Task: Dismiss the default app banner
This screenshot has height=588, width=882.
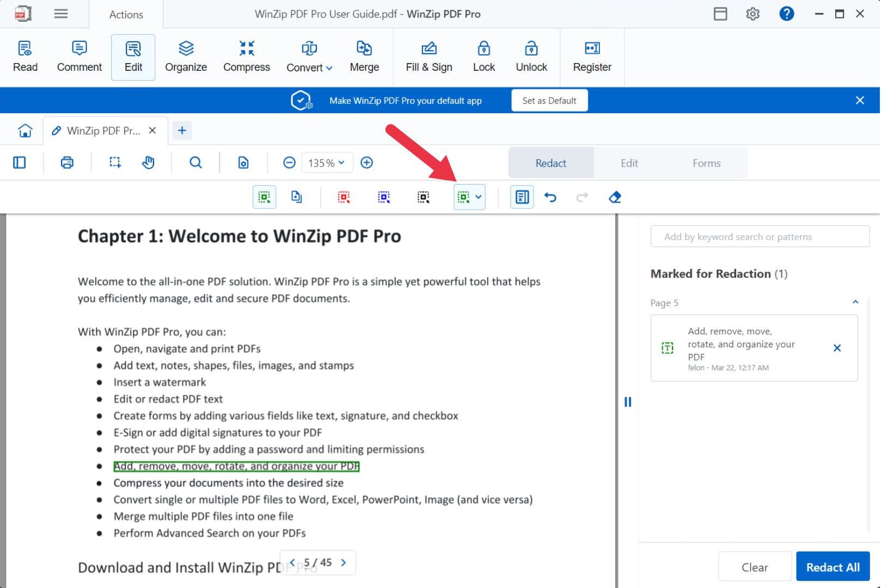Action: pyautogui.click(x=860, y=100)
